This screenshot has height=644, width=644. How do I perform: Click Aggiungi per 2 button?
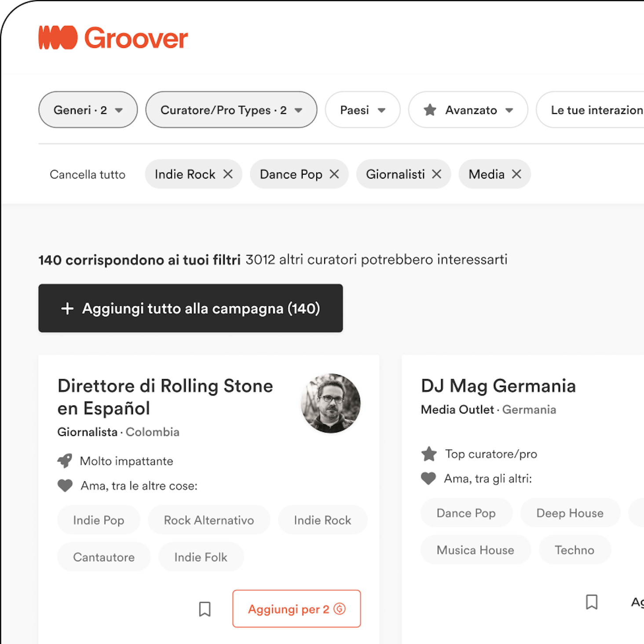pyautogui.click(x=296, y=609)
